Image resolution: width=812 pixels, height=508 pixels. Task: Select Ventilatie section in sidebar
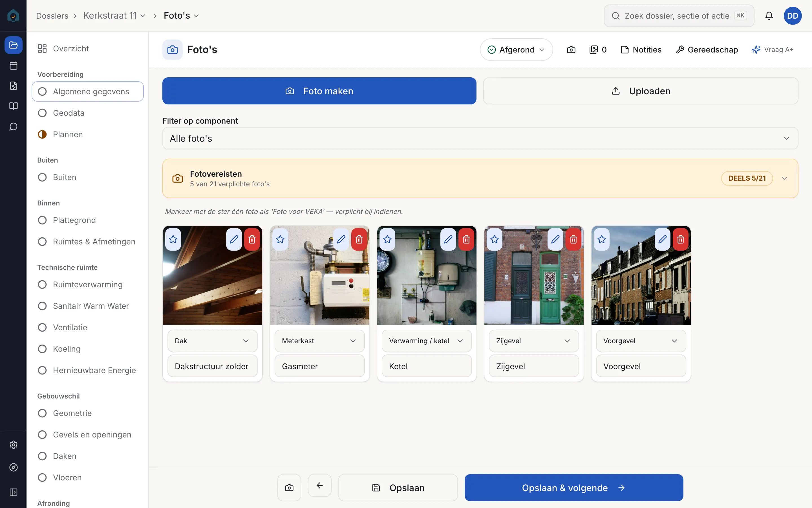point(88,327)
